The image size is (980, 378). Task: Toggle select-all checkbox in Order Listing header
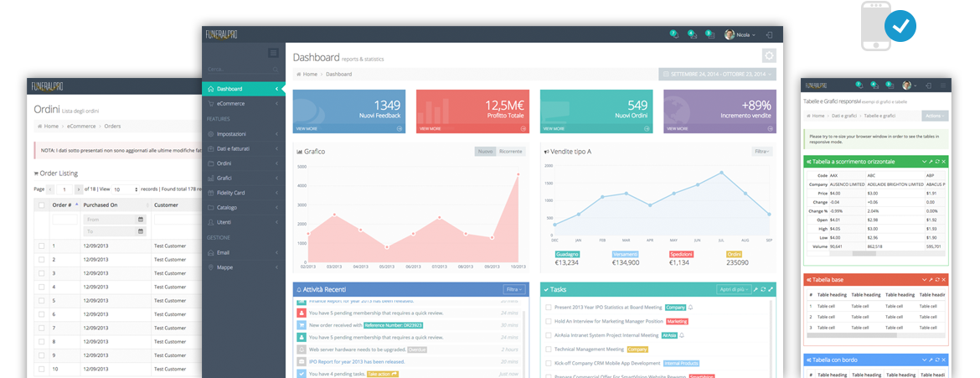(41, 205)
